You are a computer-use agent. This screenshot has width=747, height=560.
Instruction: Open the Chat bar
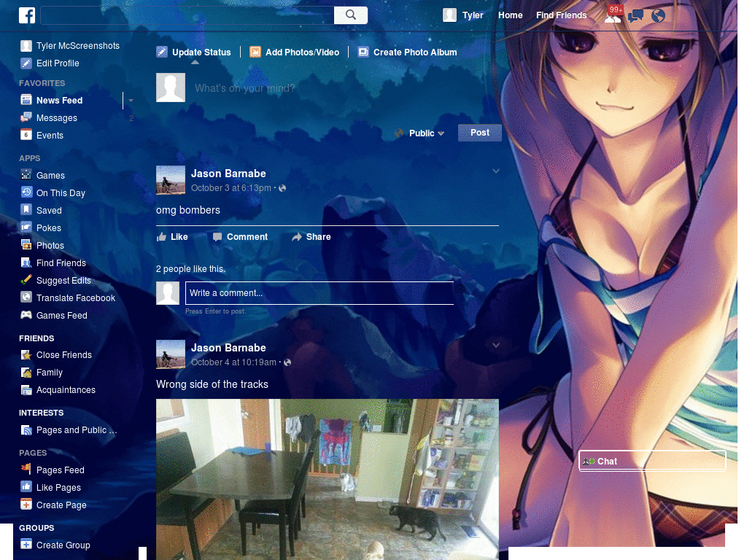(652, 461)
